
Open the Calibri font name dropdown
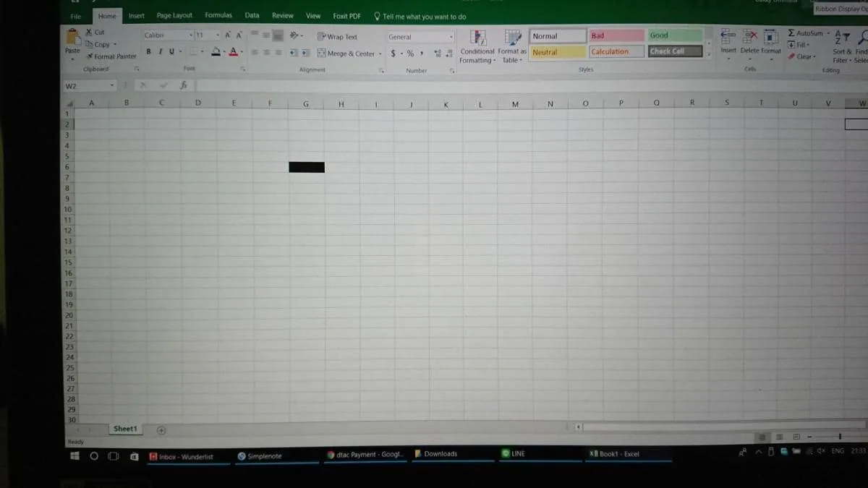[x=191, y=35]
